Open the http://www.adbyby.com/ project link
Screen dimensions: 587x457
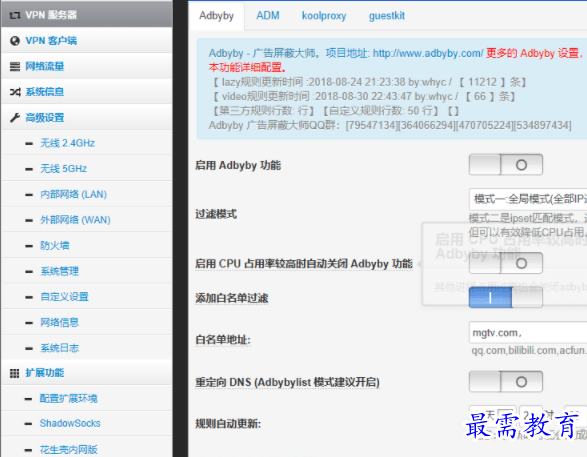(x=428, y=53)
